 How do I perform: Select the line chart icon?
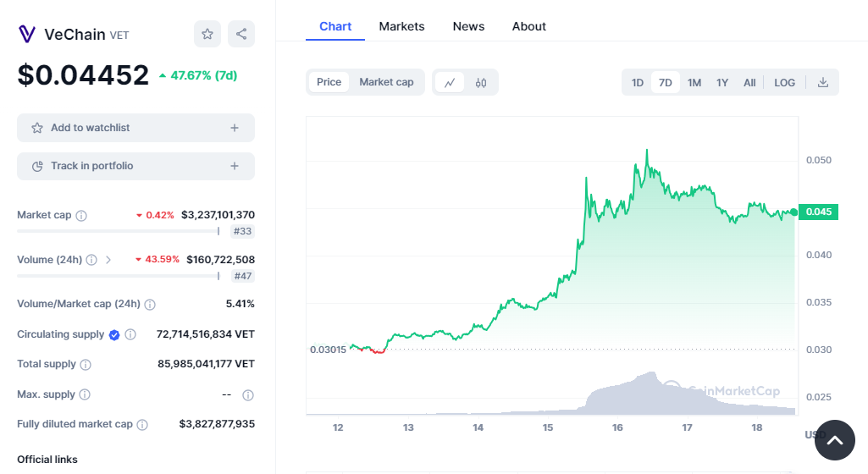pos(450,82)
